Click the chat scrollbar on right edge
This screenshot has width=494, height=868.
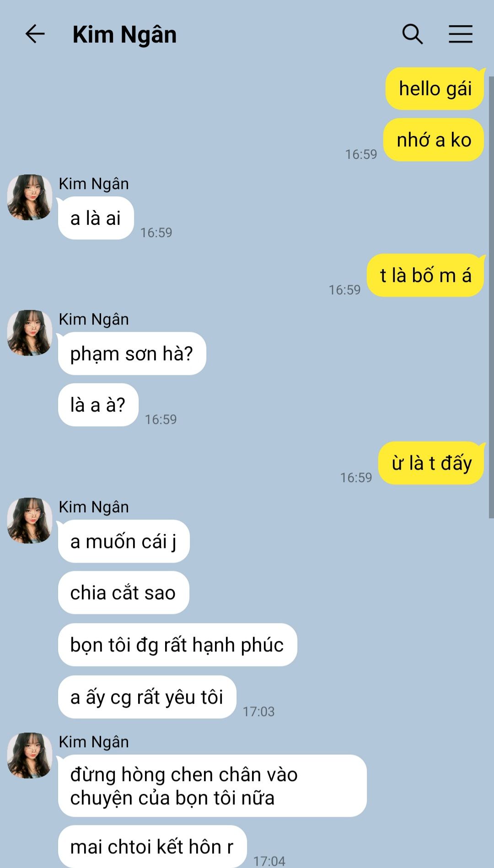[x=491, y=298]
